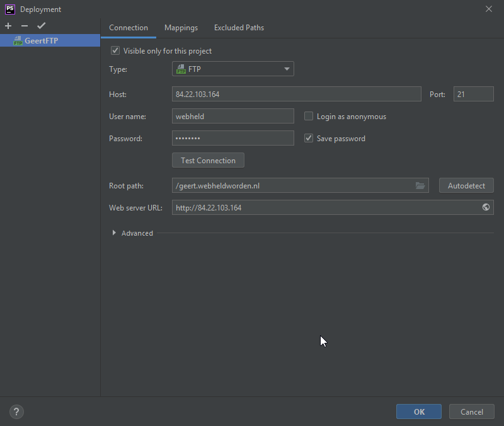
Task: Open the Type FTP dropdown
Action: [232, 69]
